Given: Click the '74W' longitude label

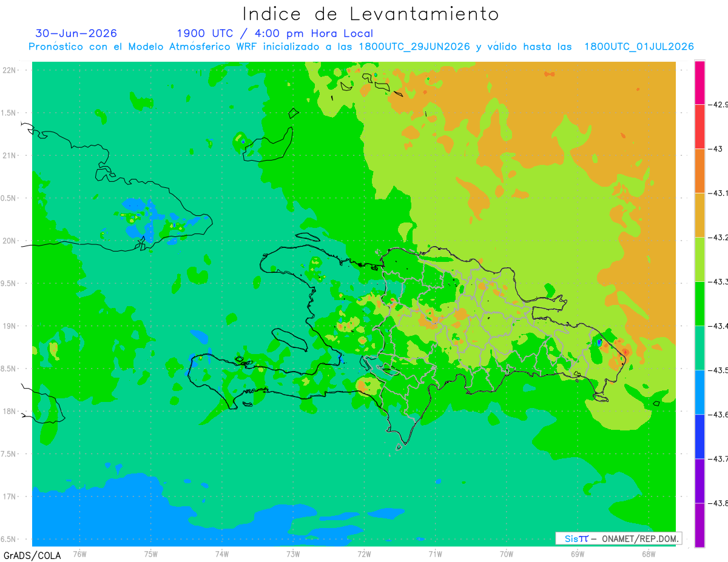Looking at the screenshot, I should [222, 554].
